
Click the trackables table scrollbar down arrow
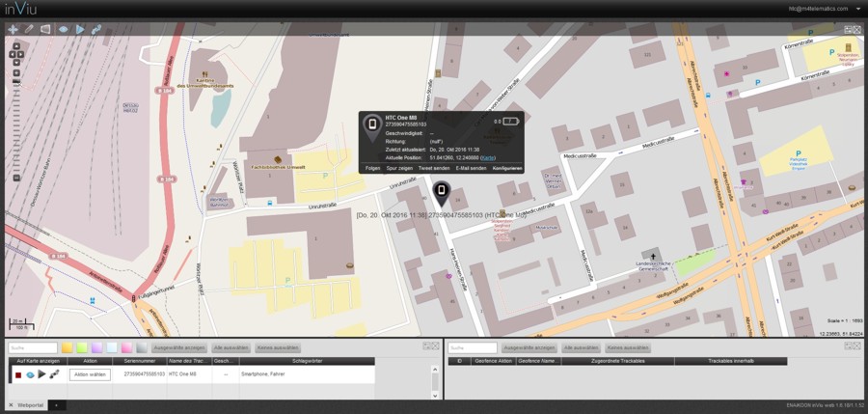click(x=435, y=395)
